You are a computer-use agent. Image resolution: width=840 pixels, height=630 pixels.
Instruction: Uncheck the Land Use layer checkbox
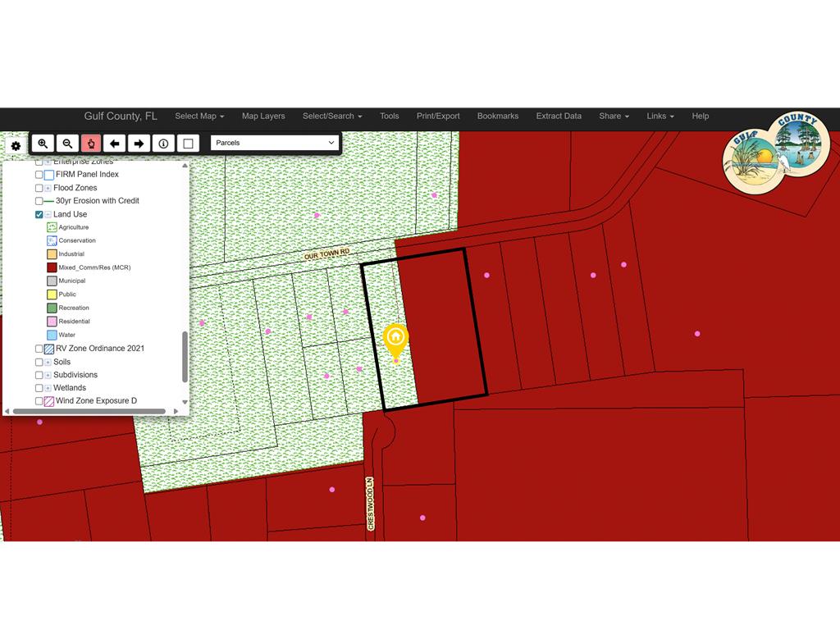pos(39,214)
